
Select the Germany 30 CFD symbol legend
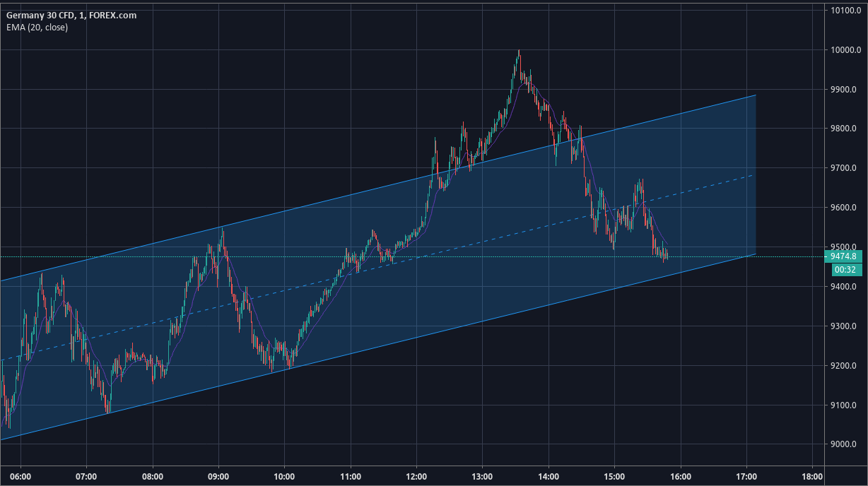[x=71, y=14]
